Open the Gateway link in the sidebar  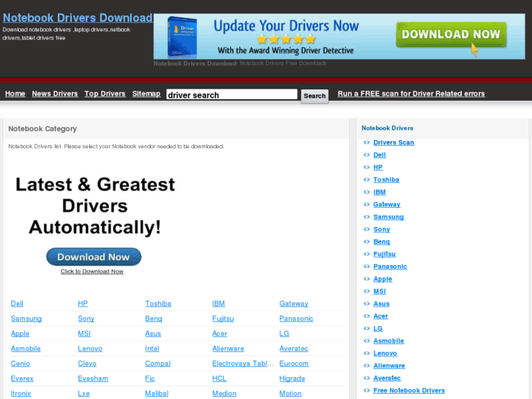[387, 204]
